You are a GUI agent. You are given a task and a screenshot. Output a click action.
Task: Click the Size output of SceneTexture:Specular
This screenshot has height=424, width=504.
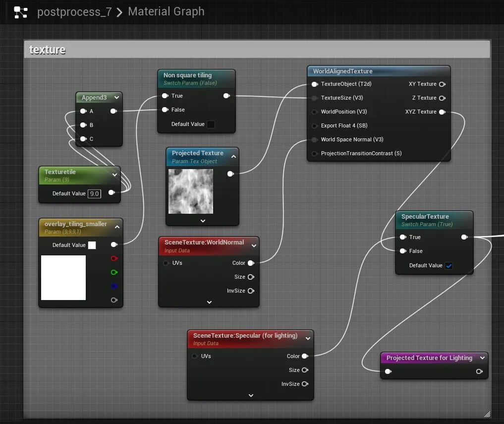click(x=305, y=370)
